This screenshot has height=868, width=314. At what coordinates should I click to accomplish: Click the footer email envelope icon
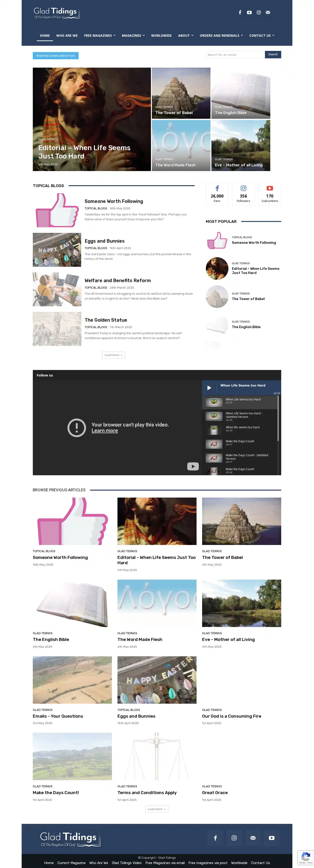[253, 838]
